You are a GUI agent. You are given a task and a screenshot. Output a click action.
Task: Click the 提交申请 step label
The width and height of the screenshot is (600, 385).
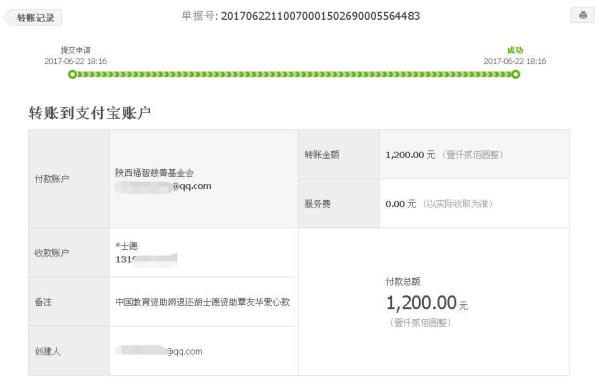(x=76, y=50)
